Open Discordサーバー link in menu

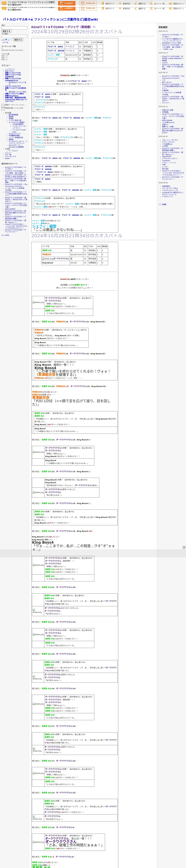[16, 146]
